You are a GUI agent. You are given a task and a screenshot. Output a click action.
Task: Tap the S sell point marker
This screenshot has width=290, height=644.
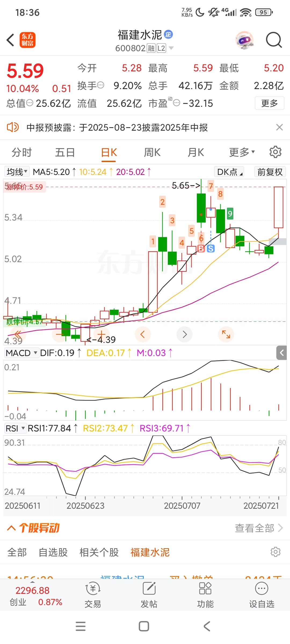[x=211, y=248]
